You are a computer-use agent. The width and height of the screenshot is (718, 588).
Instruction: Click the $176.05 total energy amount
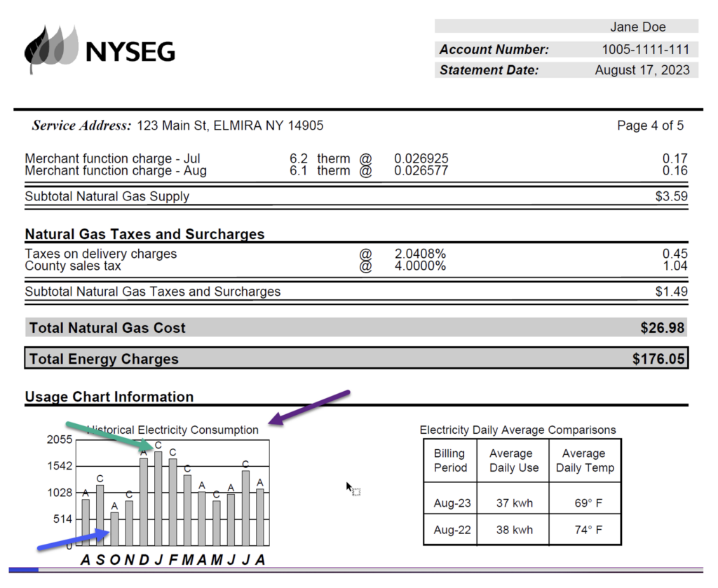coord(658,359)
